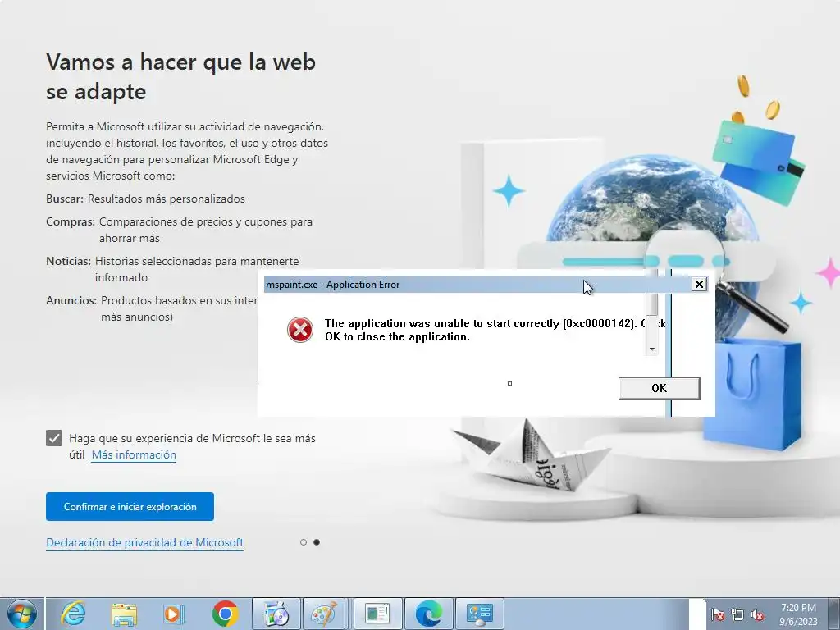Click the Buscar: Resultados más personalizados line

146,199
